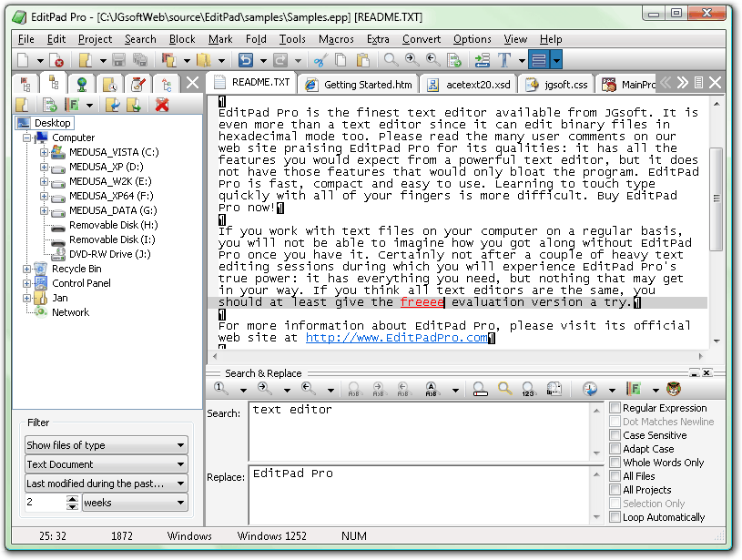Click the search History clock icon

point(590,389)
